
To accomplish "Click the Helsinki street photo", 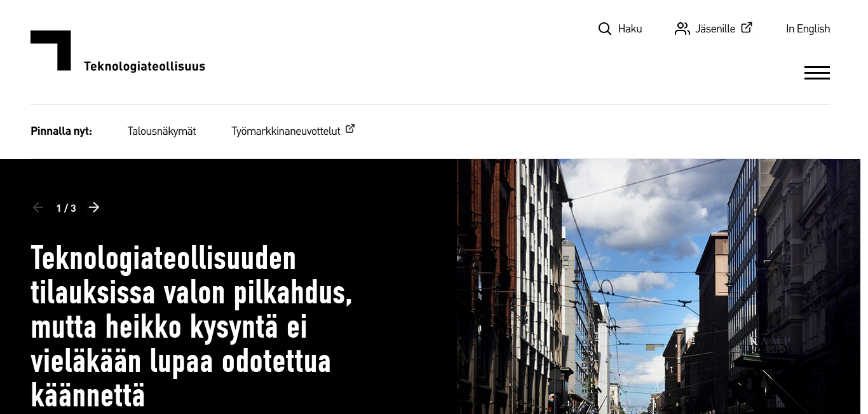I will coord(658,286).
